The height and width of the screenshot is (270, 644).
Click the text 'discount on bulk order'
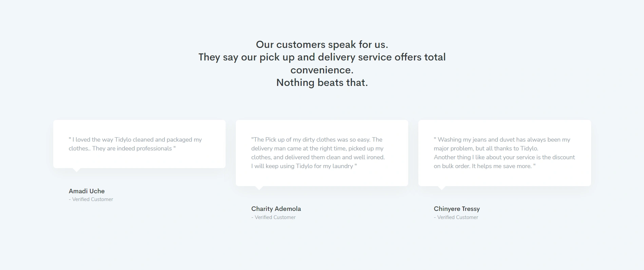coord(505,162)
